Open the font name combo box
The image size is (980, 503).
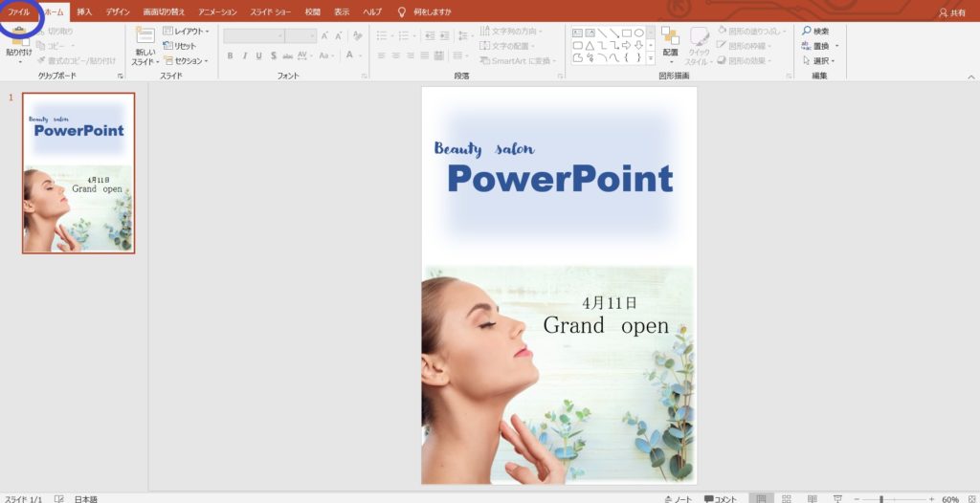(x=255, y=35)
